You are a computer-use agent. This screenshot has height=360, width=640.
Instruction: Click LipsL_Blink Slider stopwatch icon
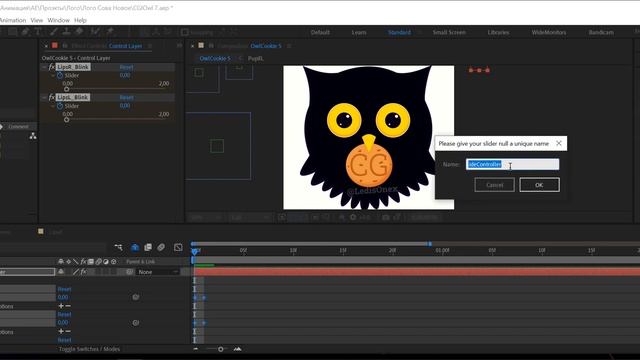pos(60,106)
